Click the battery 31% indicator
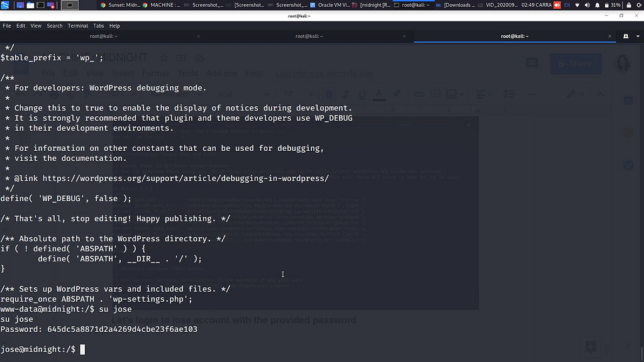 (613, 5)
